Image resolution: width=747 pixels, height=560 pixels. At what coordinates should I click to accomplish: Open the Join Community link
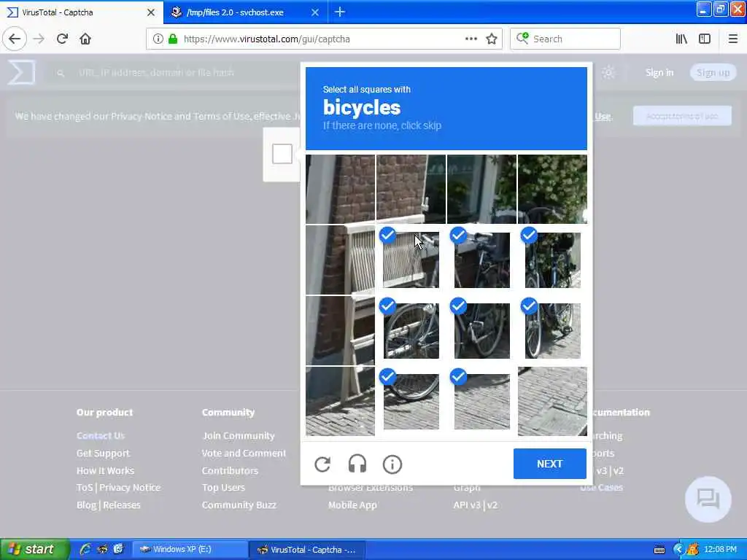click(239, 435)
